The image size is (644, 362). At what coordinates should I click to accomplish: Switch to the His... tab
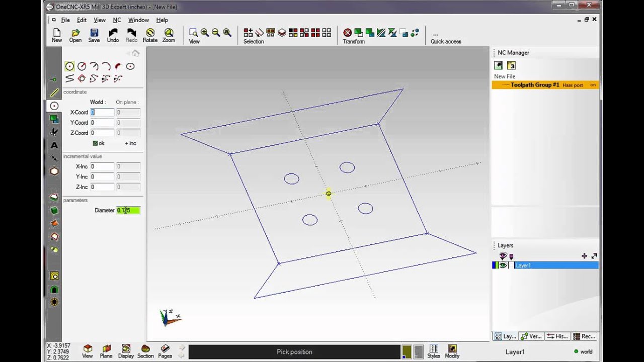coord(557,336)
